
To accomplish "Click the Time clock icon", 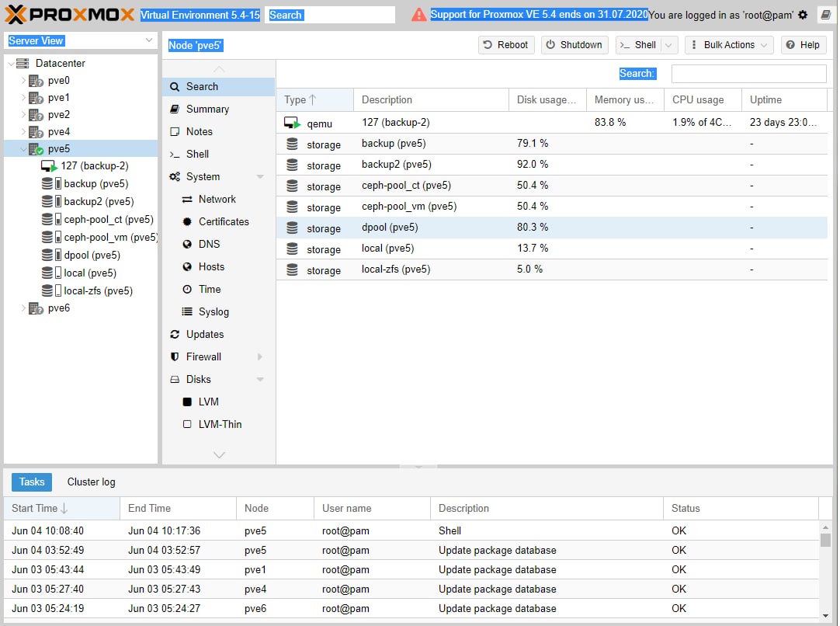I will 187,290.
